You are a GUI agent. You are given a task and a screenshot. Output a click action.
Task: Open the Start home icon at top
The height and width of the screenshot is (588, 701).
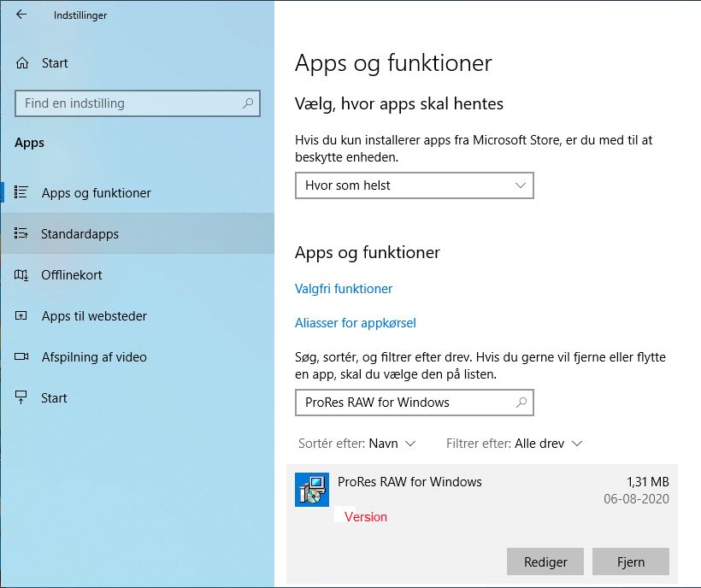tap(22, 63)
